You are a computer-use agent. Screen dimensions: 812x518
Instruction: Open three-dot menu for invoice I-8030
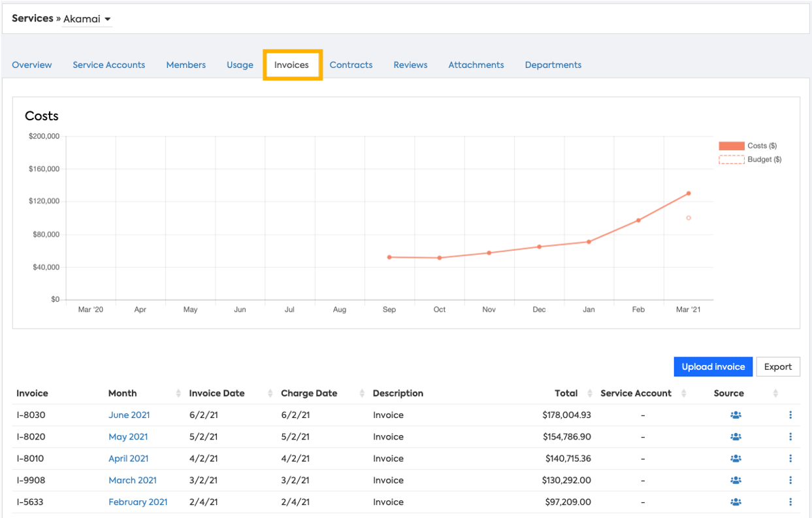click(x=790, y=415)
